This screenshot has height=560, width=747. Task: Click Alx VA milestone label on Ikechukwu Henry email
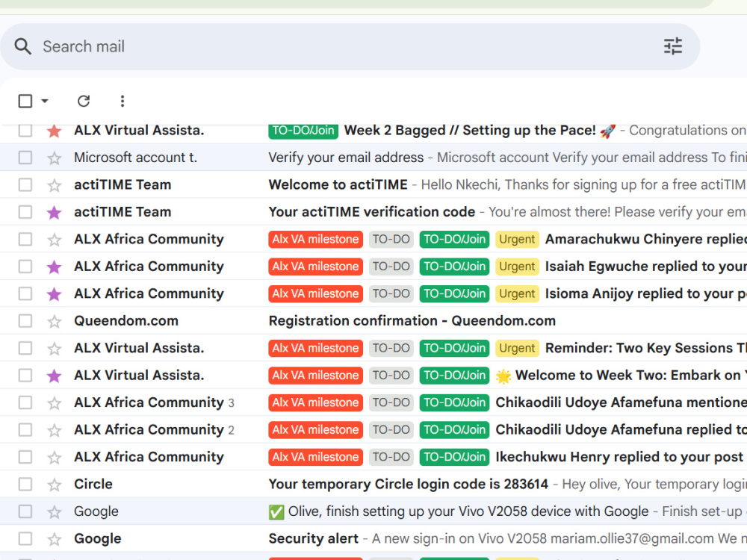(x=315, y=457)
